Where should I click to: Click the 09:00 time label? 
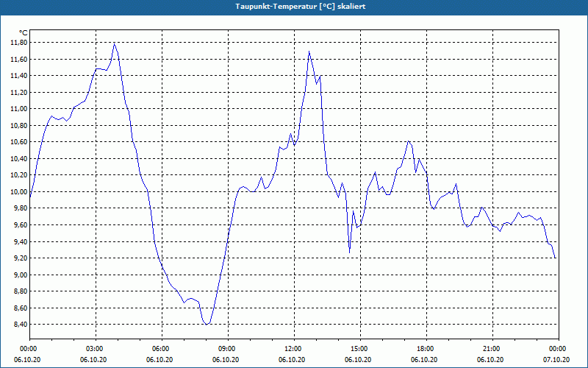(x=228, y=349)
